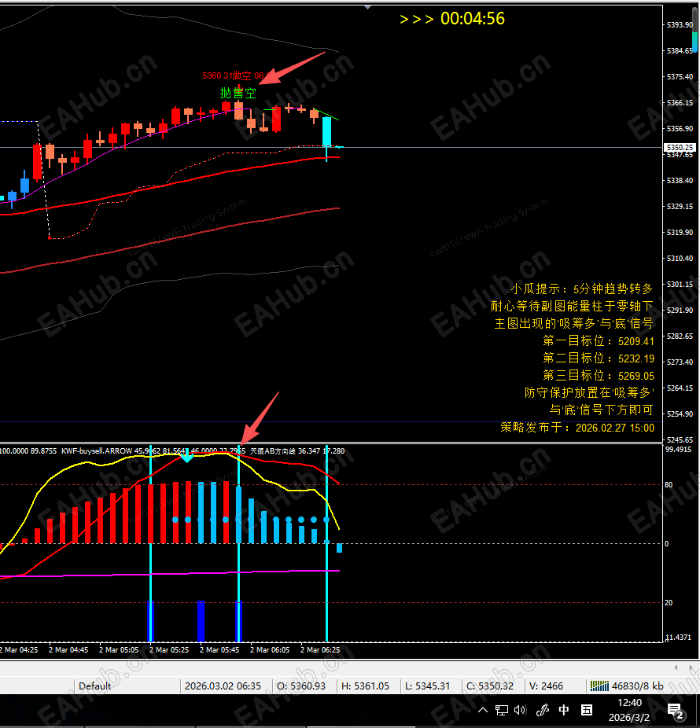Toggle the 中 Chinese input mode indicator
Screen dimensions: 700x728
click(564, 710)
